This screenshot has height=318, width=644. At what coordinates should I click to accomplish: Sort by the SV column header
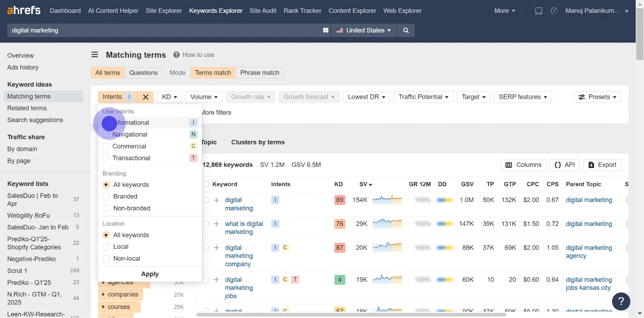[x=365, y=184]
